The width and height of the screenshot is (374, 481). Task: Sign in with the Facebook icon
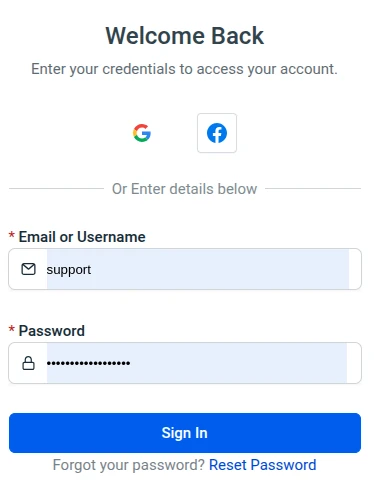click(x=217, y=133)
